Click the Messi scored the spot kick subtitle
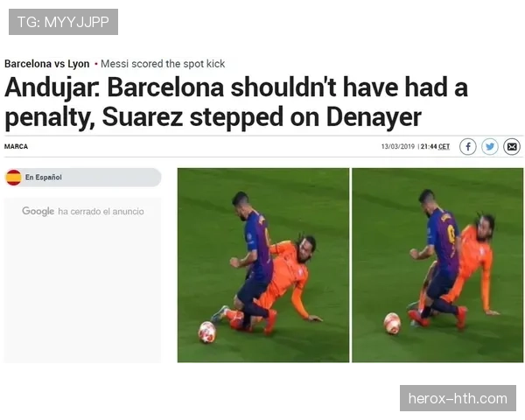 pos(163,64)
